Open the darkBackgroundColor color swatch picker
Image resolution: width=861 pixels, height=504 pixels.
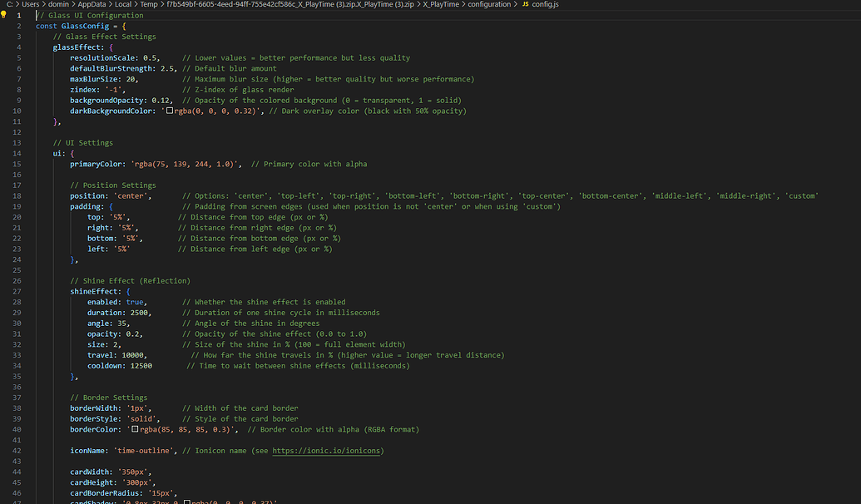[170, 111]
